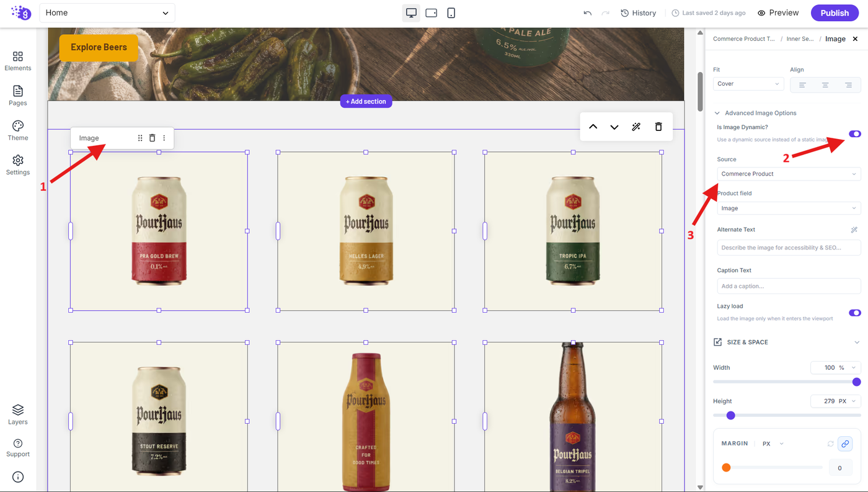Undo the last change

587,13
